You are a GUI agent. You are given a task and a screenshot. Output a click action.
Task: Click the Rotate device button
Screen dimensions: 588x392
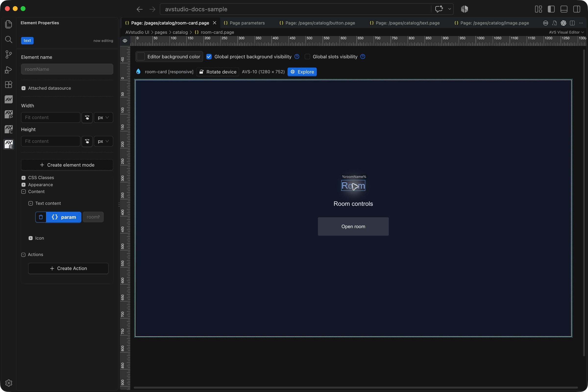(218, 72)
